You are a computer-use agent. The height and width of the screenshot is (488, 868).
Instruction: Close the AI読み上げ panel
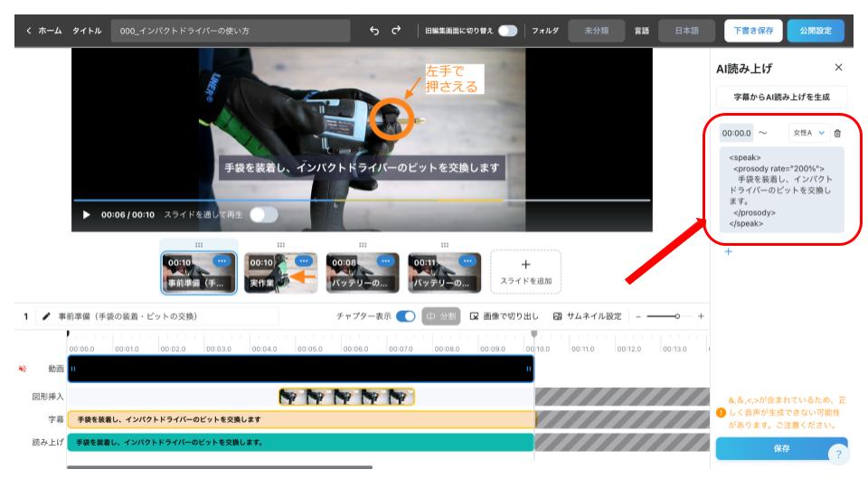[x=839, y=68]
